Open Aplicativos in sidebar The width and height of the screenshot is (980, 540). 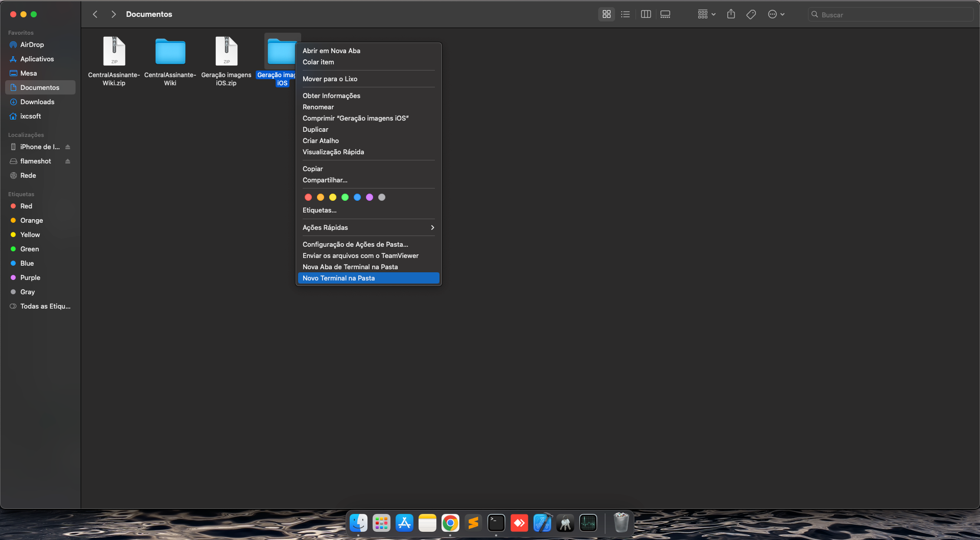point(40,59)
